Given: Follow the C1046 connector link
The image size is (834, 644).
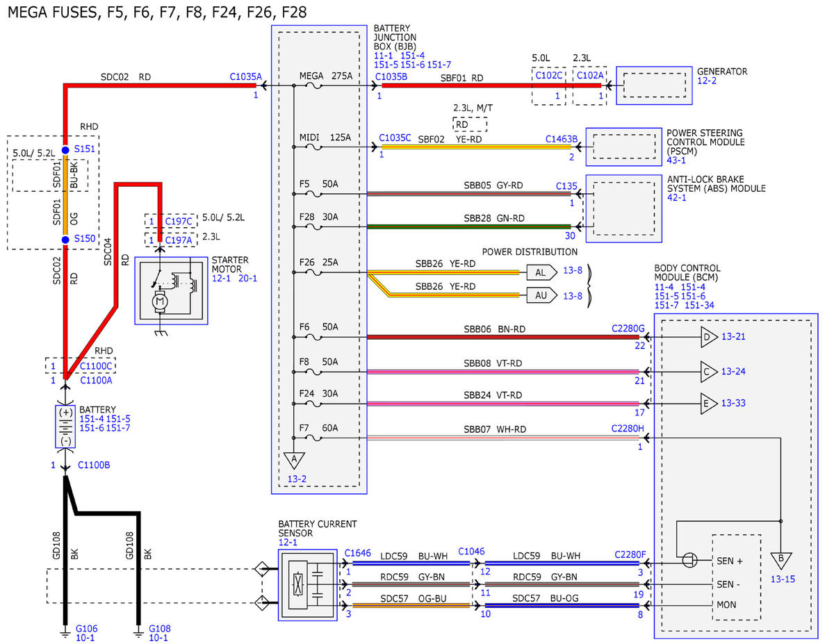Looking at the screenshot, I should pos(471,551).
